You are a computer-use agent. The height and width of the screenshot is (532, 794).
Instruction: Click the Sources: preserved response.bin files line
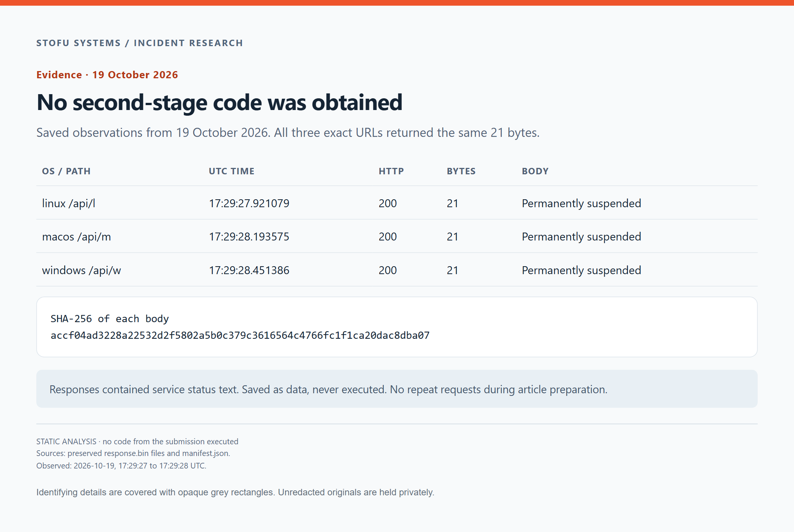click(x=133, y=453)
